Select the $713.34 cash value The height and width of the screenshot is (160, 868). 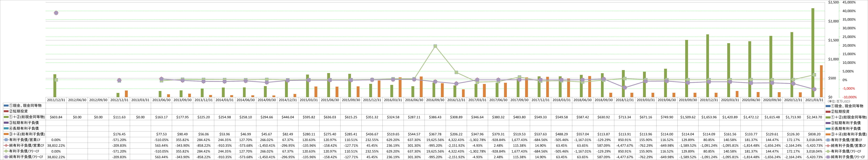click(x=625, y=117)
